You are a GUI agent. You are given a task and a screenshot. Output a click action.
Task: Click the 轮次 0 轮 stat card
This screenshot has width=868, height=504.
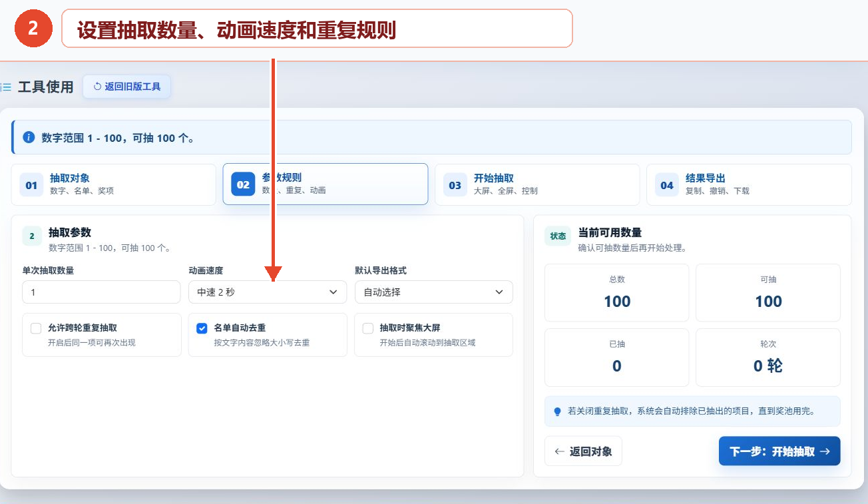coord(768,358)
